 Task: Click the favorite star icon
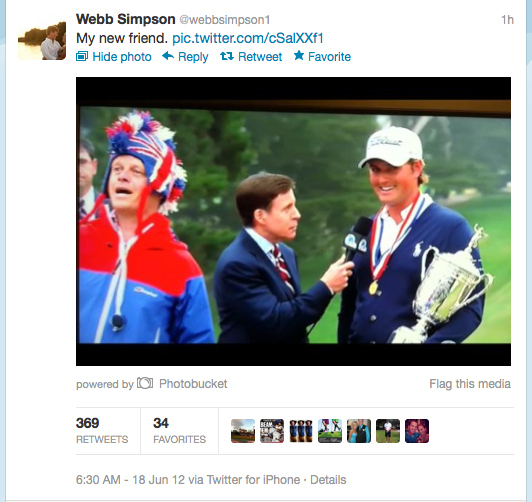[x=299, y=55]
